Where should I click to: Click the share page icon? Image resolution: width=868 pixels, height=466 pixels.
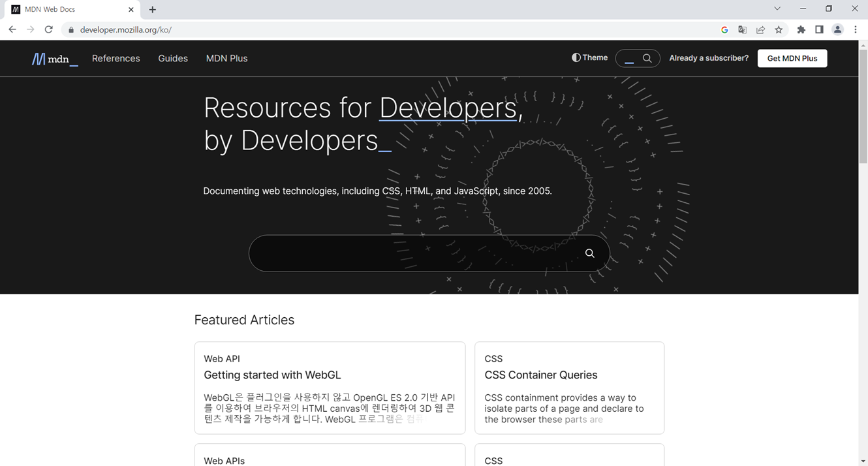point(760,30)
